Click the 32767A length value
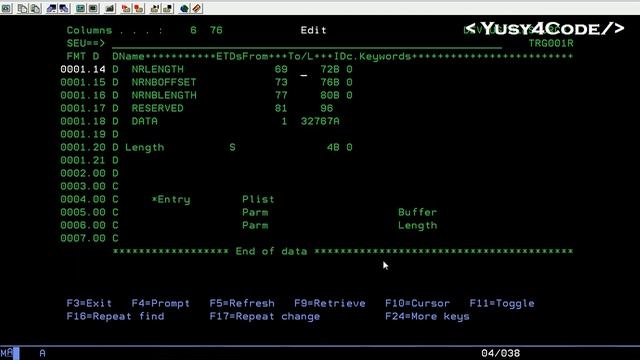 [320, 122]
